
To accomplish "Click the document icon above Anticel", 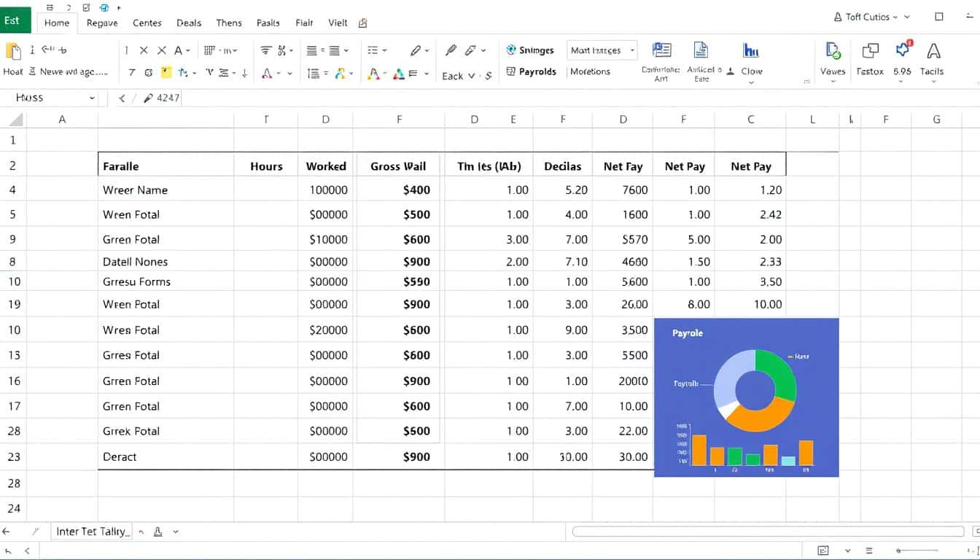I will [701, 50].
